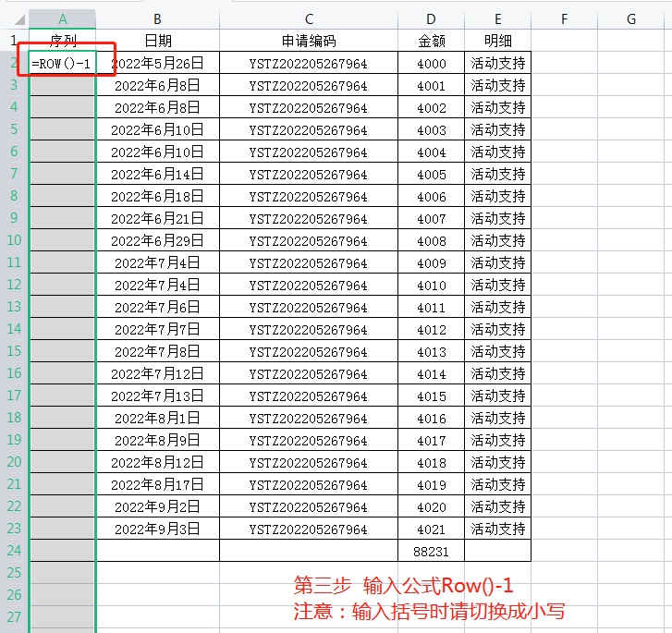Image resolution: width=672 pixels, height=633 pixels.
Task: Click empty cell F2
Action: pos(564,63)
